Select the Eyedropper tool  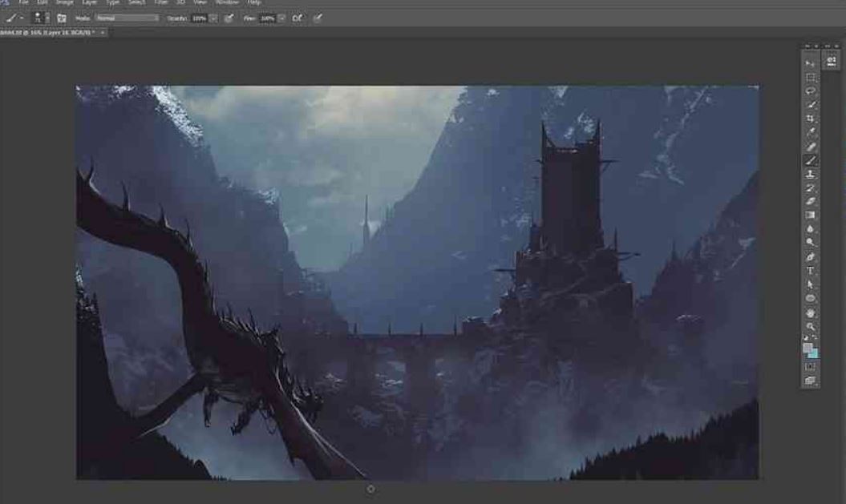point(811,132)
